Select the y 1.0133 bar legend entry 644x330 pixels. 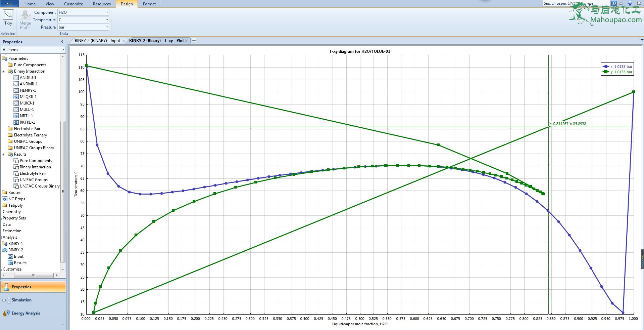click(617, 72)
